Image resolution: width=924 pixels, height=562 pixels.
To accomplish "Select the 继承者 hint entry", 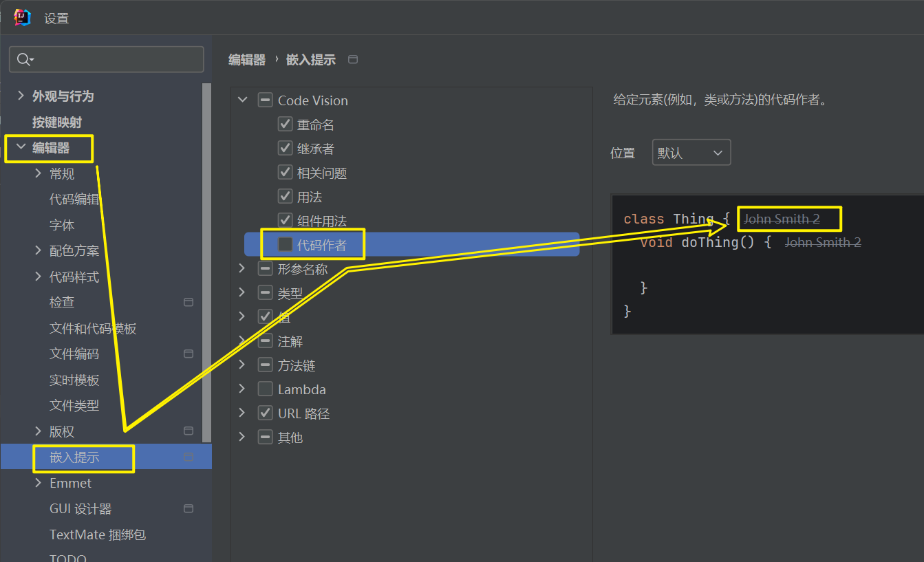I will click(315, 149).
